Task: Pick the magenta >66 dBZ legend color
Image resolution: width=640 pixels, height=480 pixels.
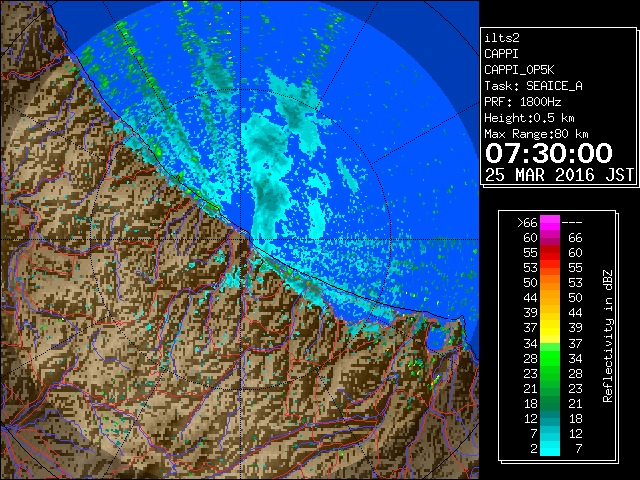Action: (x=550, y=223)
